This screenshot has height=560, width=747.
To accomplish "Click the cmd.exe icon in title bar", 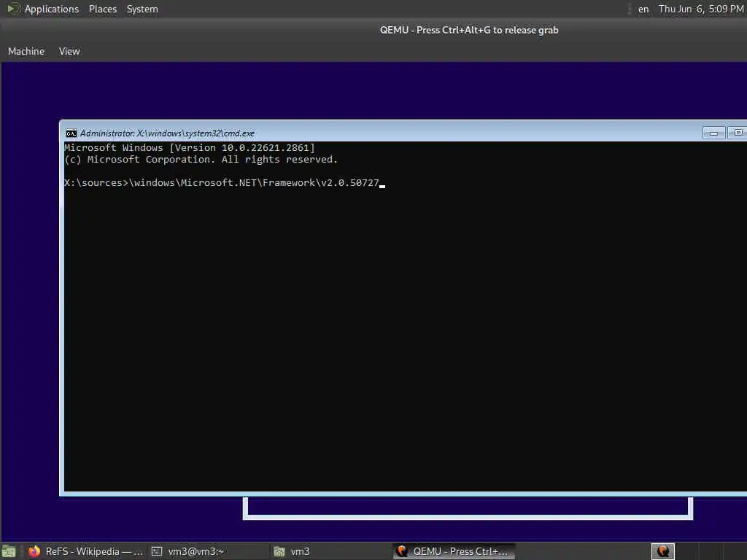I will tap(71, 133).
